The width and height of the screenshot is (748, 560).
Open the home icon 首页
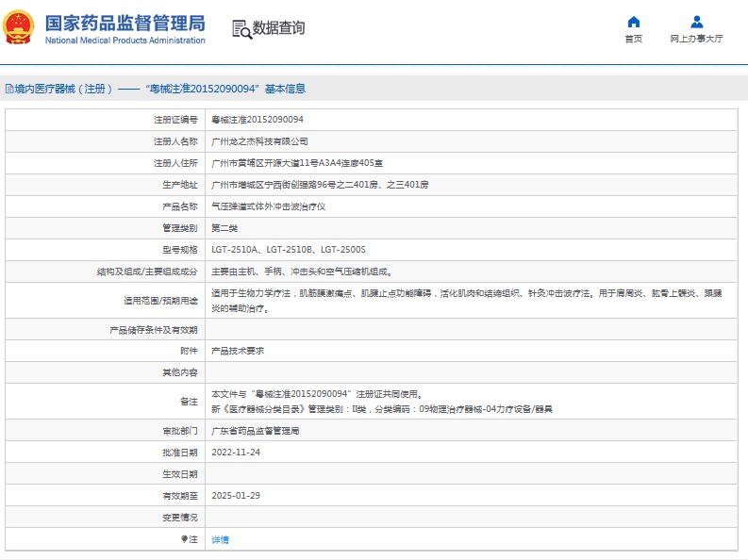point(634,22)
